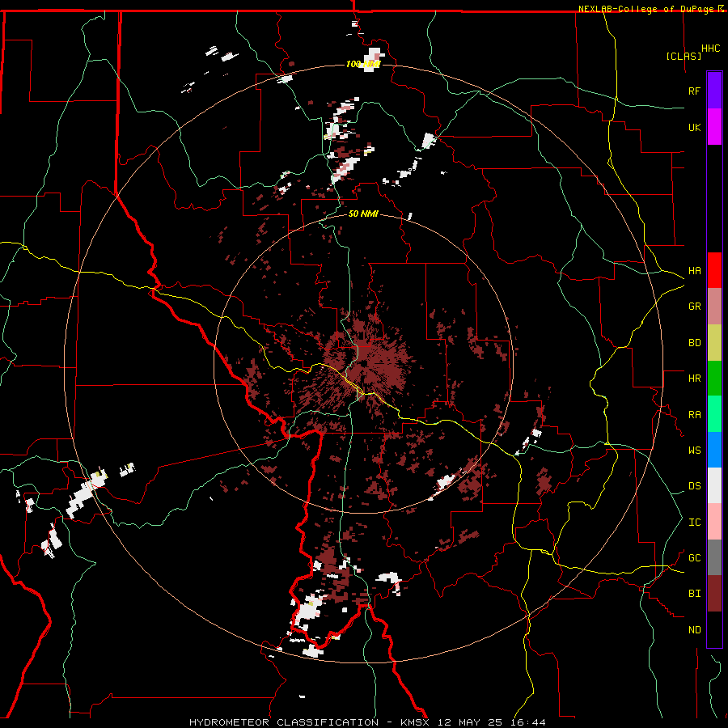Click the HYDROMETEOR CLASSIFICATION title text
728x728 pixels.
coord(284,722)
